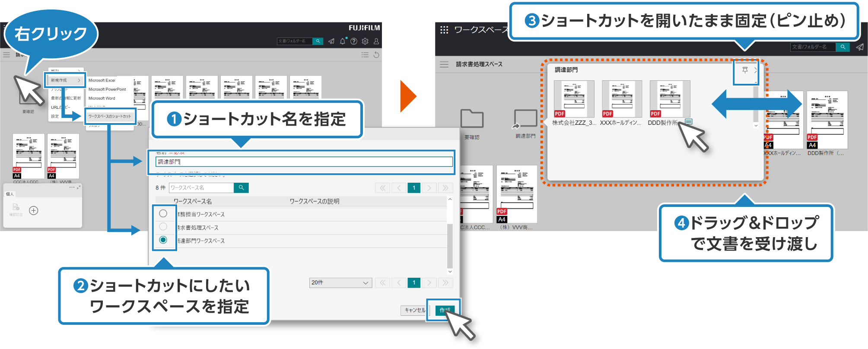Select radio for 達部門ワークスペース row
868x349 pixels.
click(x=163, y=240)
